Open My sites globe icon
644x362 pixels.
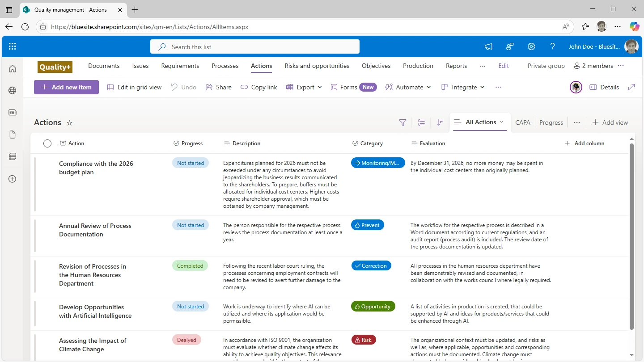(13, 90)
